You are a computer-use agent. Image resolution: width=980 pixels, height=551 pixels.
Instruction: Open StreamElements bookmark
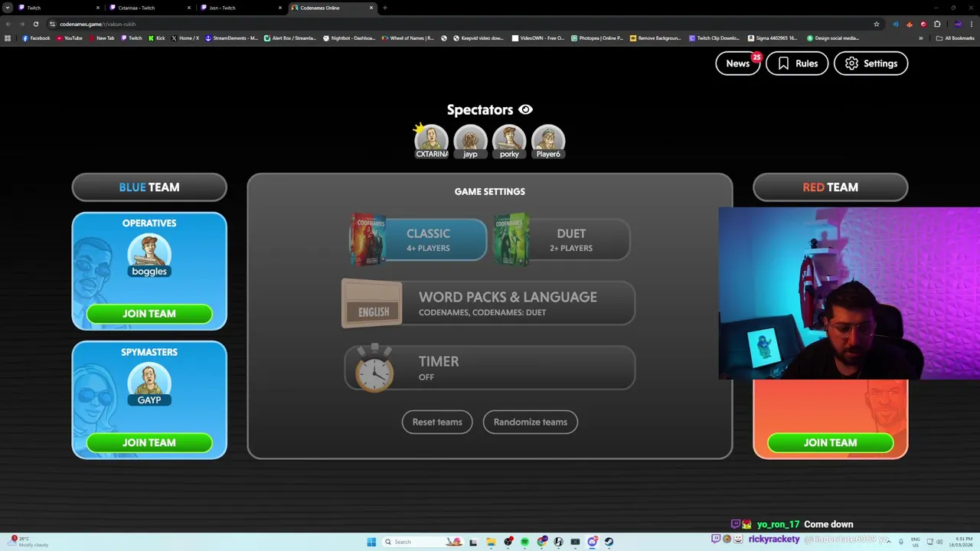231,38
